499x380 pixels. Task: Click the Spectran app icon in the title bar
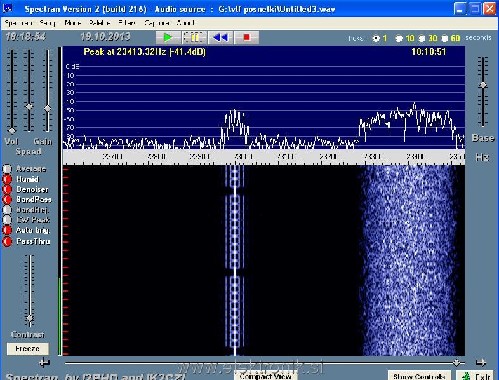click(8, 8)
